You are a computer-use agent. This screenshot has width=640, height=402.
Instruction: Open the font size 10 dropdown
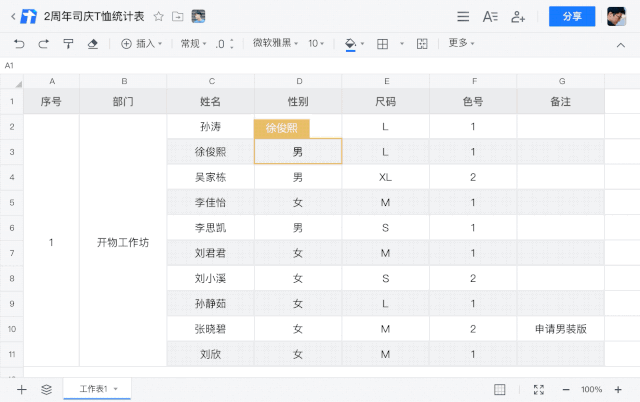[316, 43]
